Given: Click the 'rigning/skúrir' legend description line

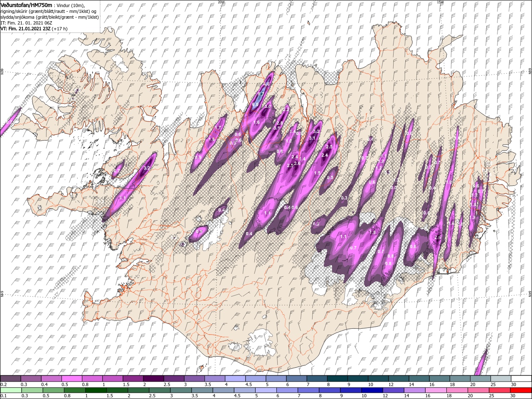Looking at the screenshot, I should pyautogui.click(x=49, y=11).
